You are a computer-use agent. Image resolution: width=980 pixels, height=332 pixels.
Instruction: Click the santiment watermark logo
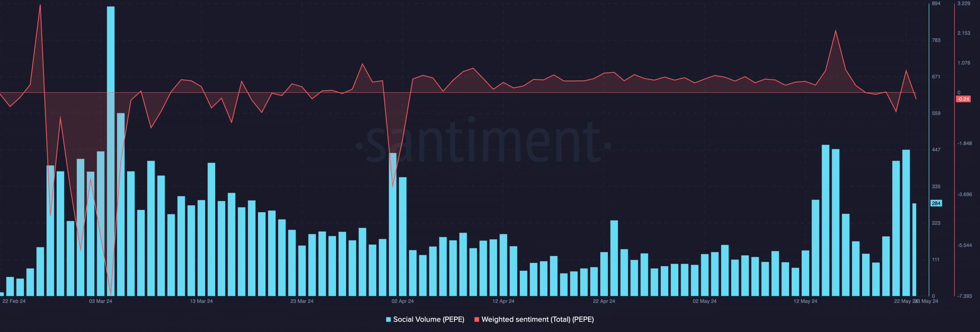click(484, 142)
